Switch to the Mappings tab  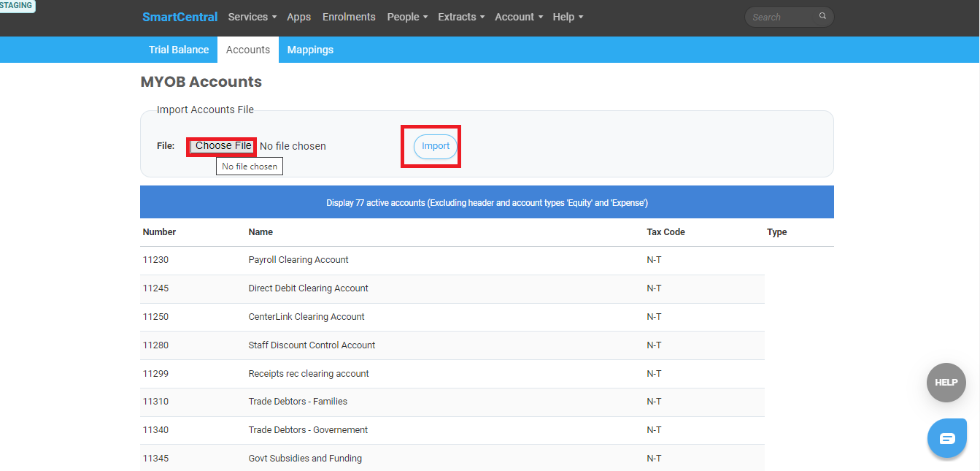[x=310, y=50]
